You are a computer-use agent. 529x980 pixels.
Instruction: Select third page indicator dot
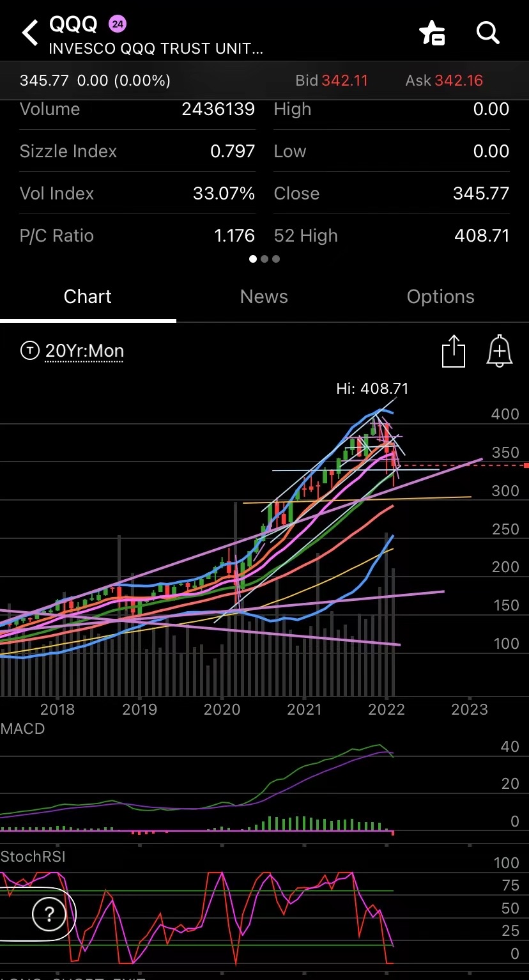276,259
